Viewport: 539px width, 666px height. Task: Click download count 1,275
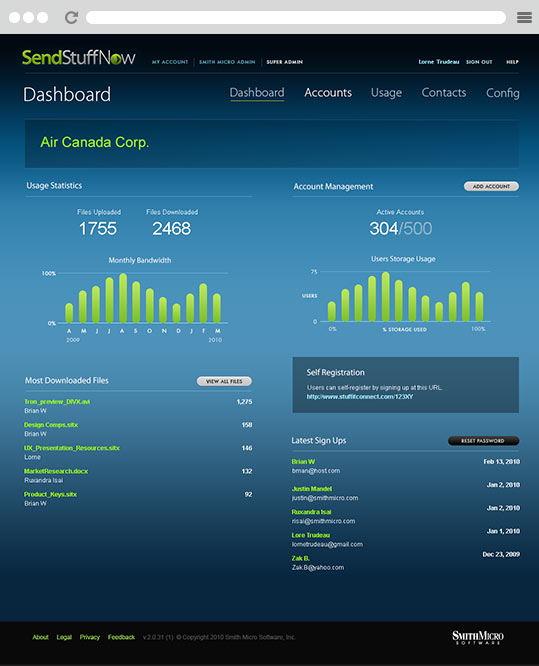click(x=244, y=402)
